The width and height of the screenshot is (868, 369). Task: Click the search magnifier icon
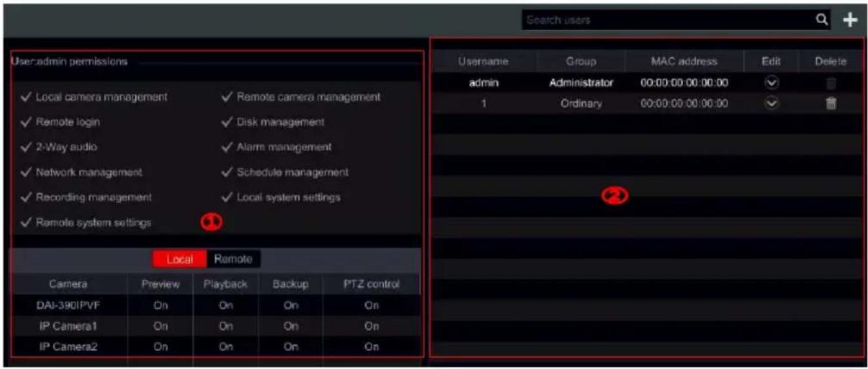[x=822, y=20]
